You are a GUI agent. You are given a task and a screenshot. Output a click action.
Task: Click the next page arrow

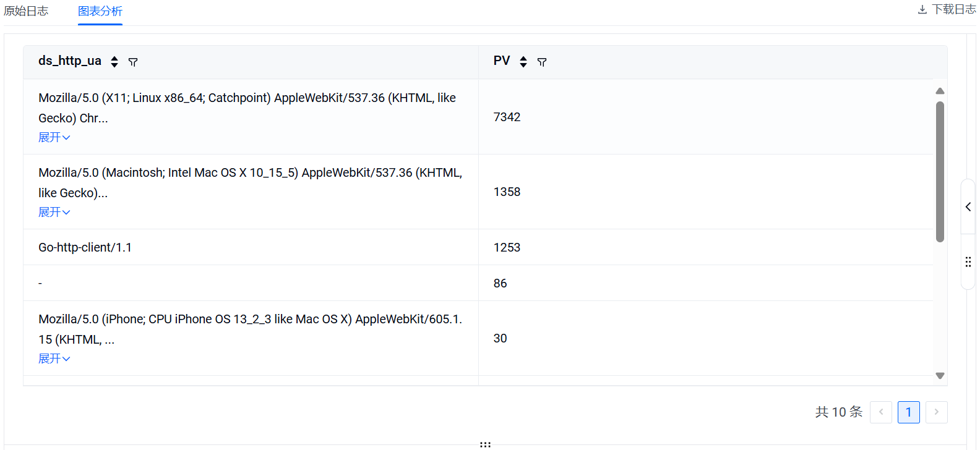click(x=937, y=412)
